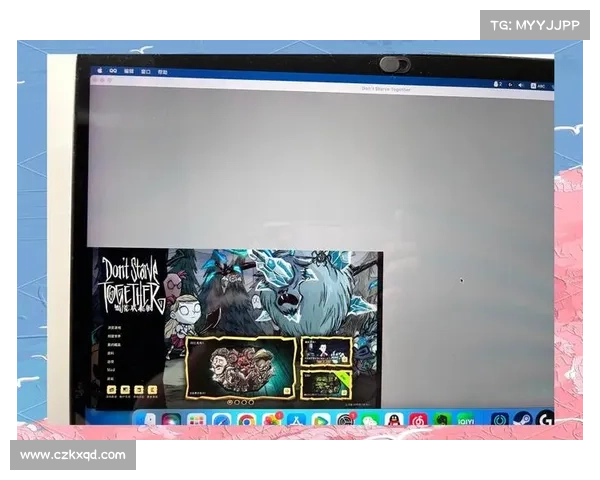This screenshot has width=600, height=480.
Task: Open WeChat from the dock
Action: point(370,421)
